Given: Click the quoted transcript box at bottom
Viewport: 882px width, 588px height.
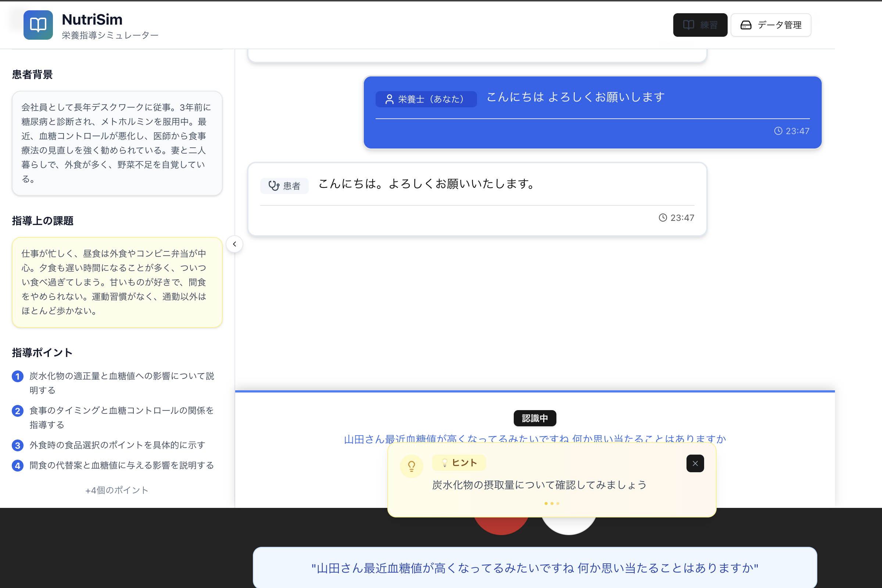Looking at the screenshot, I should click(534, 568).
